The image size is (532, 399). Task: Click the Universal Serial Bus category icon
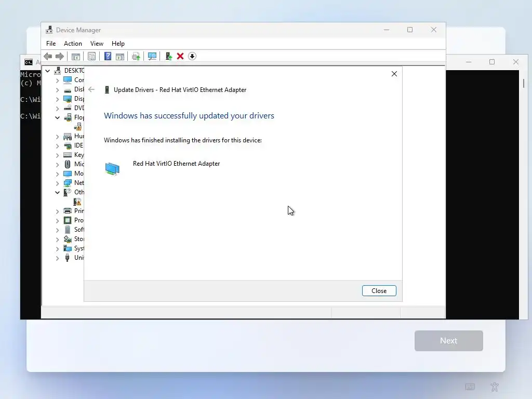[x=67, y=258]
